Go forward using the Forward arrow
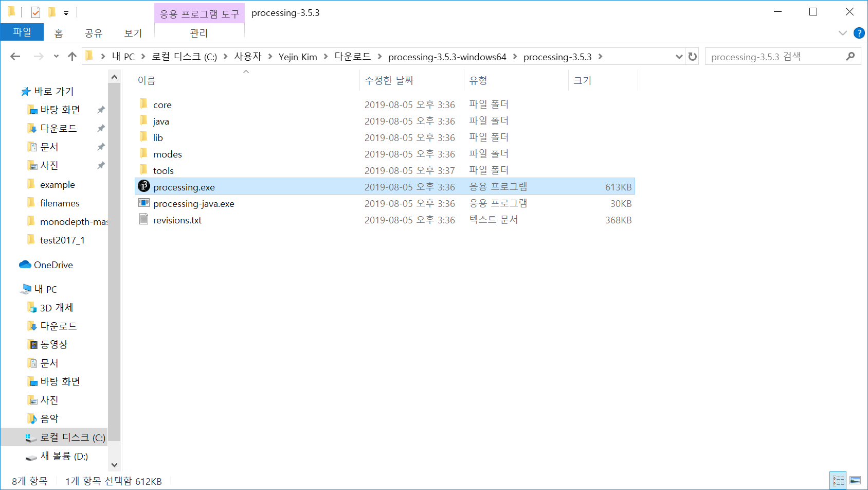Image resolution: width=868 pixels, height=490 pixels. click(39, 57)
